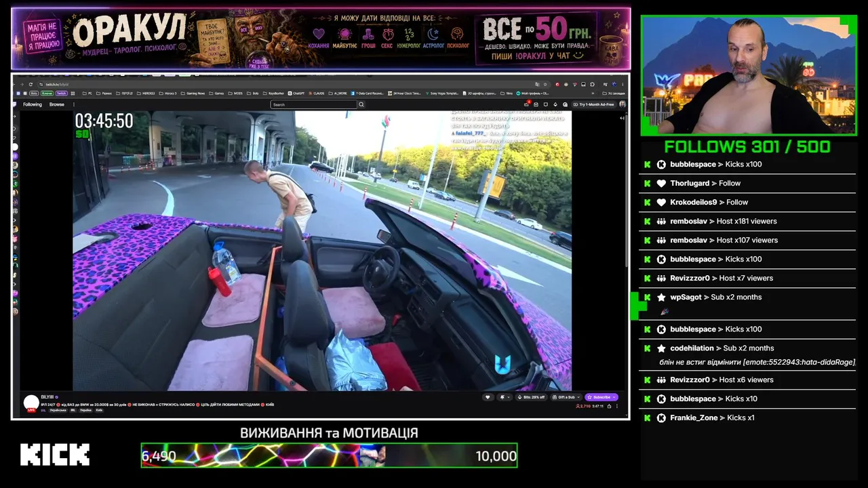Click the share icon below the Subscribe button
Viewport: 868px width, 488px height.
pyautogui.click(x=608, y=406)
